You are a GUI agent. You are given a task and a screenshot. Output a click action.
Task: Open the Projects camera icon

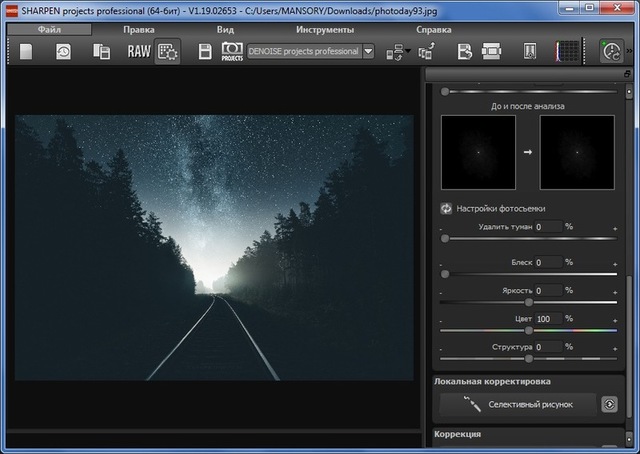pos(232,51)
